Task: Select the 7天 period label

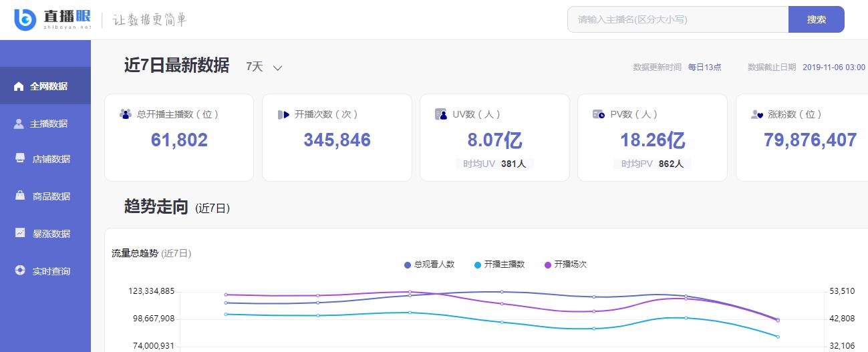Action: (x=255, y=67)
